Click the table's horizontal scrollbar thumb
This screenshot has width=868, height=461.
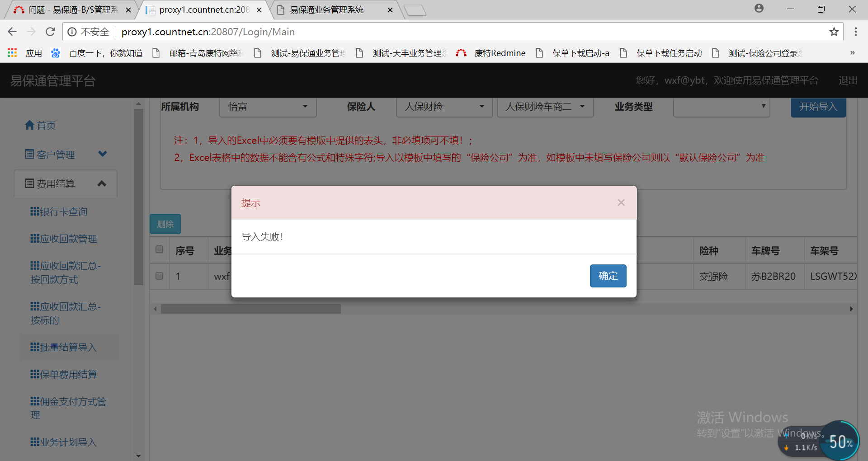[x=251, y=309]
